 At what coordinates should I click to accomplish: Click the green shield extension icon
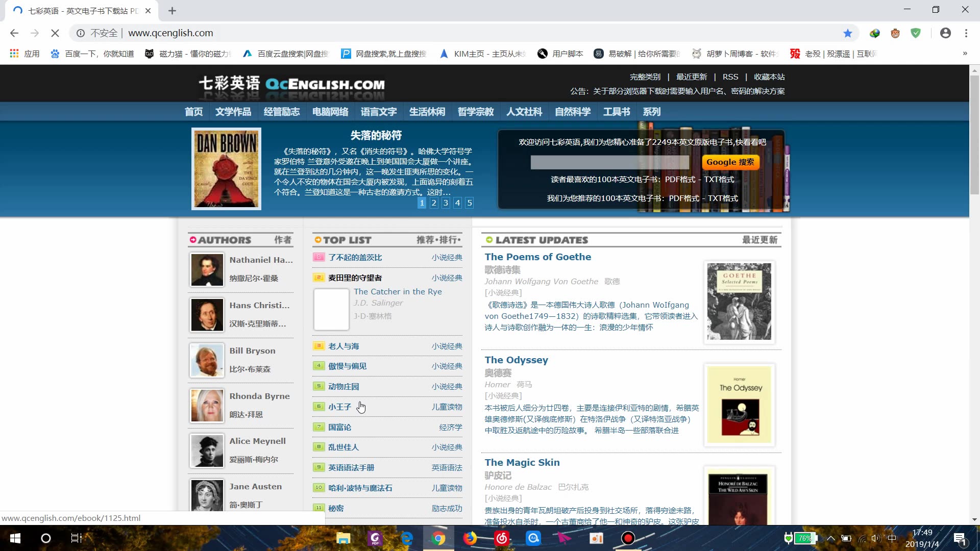916,33
